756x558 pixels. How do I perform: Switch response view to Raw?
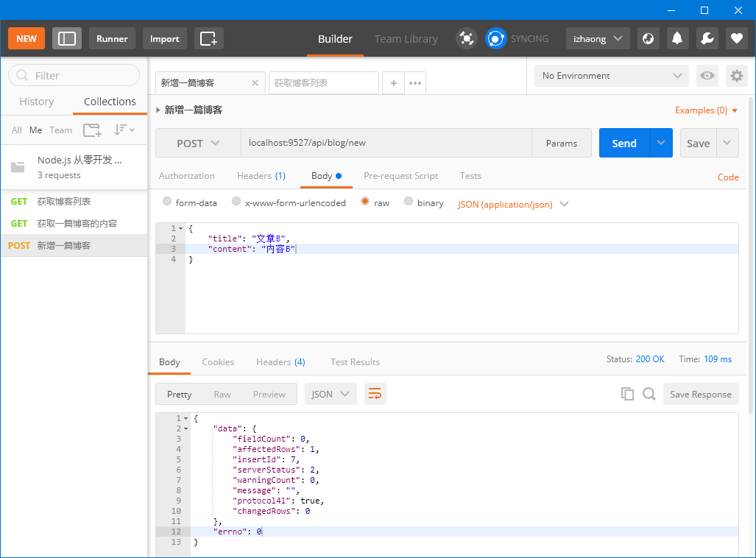[222, 395]
